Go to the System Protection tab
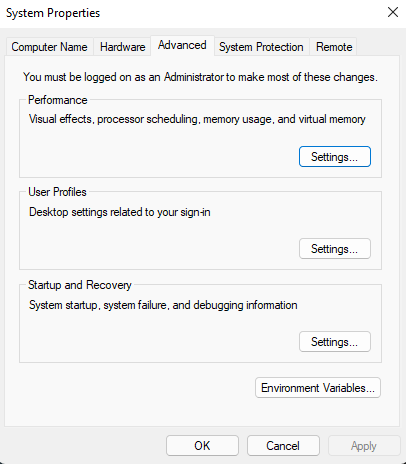The height and width of the screenshot is (464, 406). click(x=261, y=47)
